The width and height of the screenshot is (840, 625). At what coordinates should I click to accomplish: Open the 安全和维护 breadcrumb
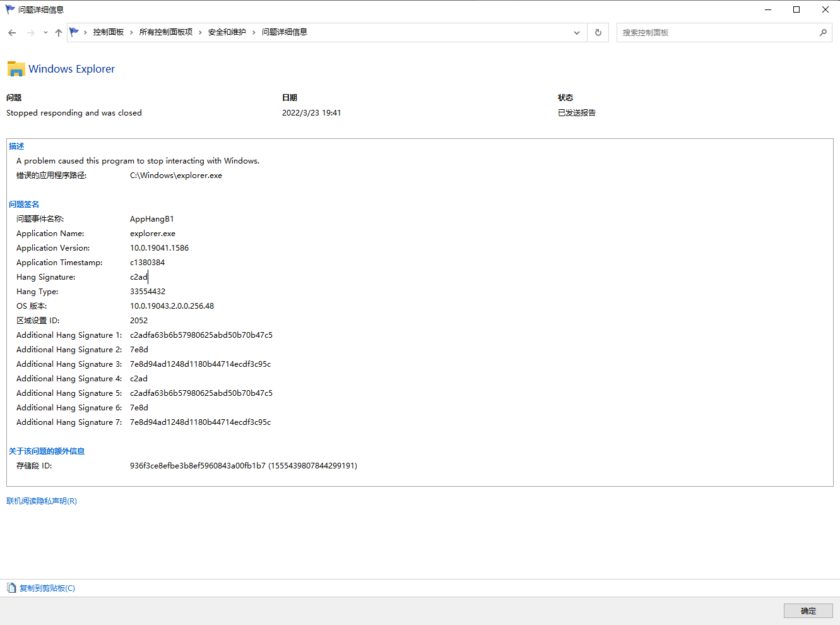pos(227,32)
